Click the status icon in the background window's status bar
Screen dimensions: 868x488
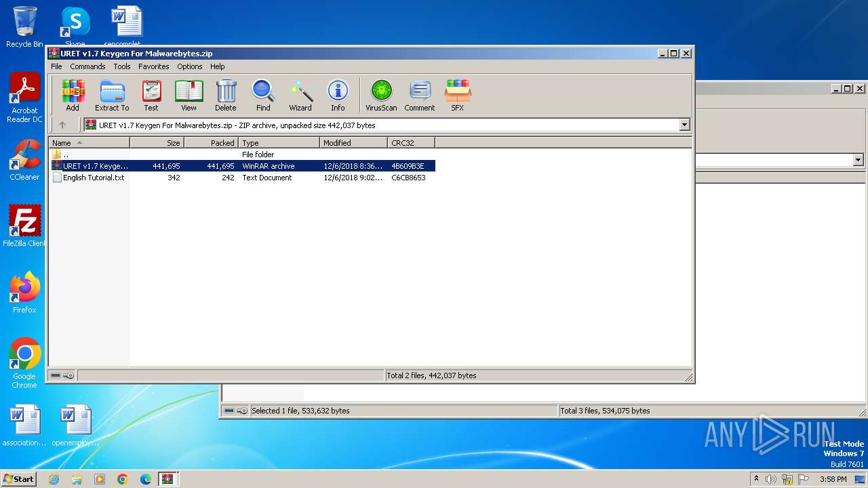[x=236, y=411]
